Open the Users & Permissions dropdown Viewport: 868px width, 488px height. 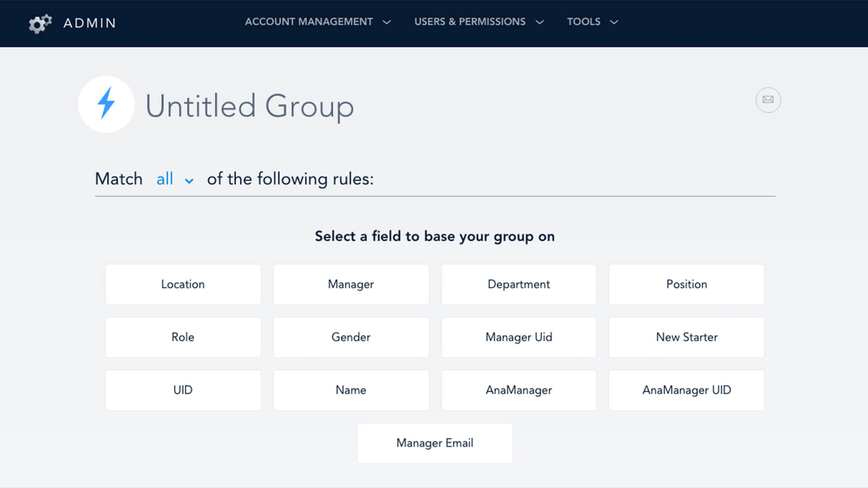click(479, 22)
